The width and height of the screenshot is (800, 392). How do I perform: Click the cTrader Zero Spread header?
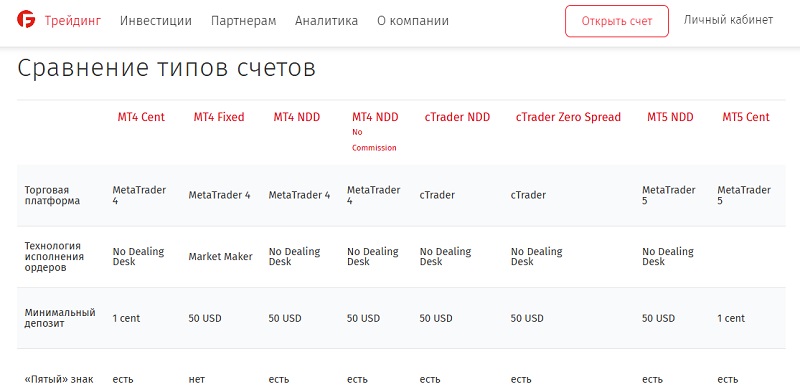568,117
